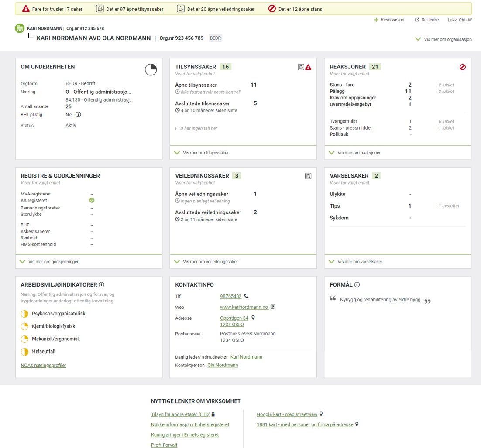Viewport: 481px width, 448px height.
Task: Click the document icon in Veiledningssaker card
Action: [x=308, y=176]
